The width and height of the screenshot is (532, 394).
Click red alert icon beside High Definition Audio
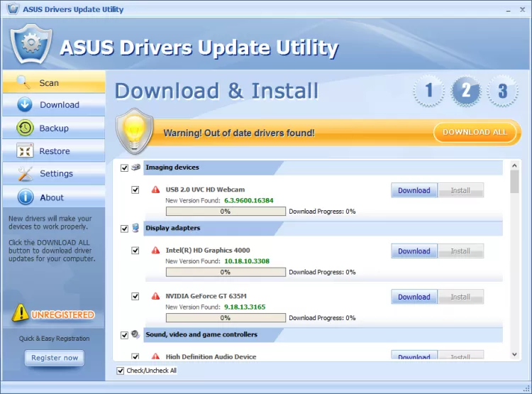(x=156, y=356)
